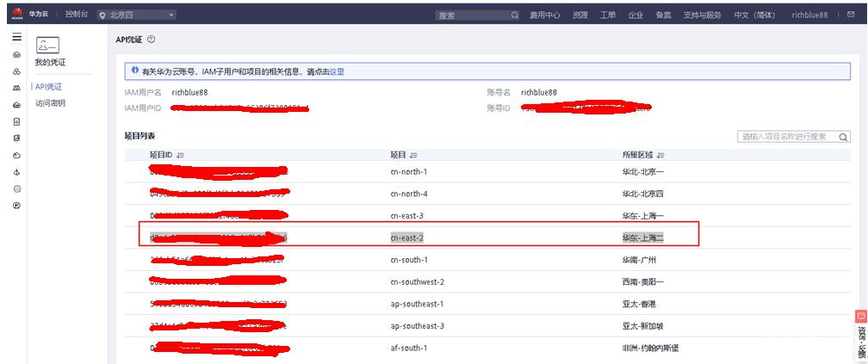This screenshot has width=868, height=364.
Task: Open 工单 in top navigation
Action: (x=608, y=15)
